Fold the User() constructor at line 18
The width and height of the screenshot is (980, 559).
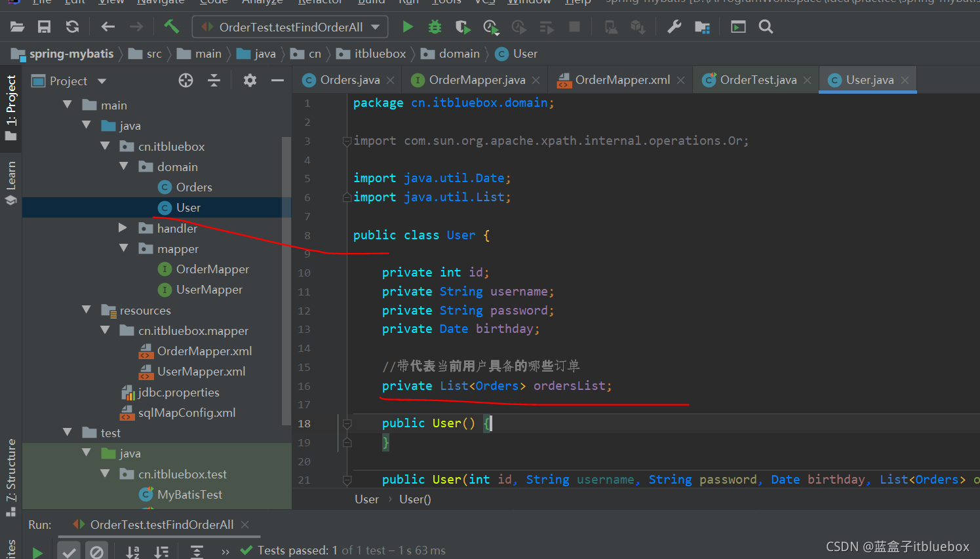click(x=347, y=423)
